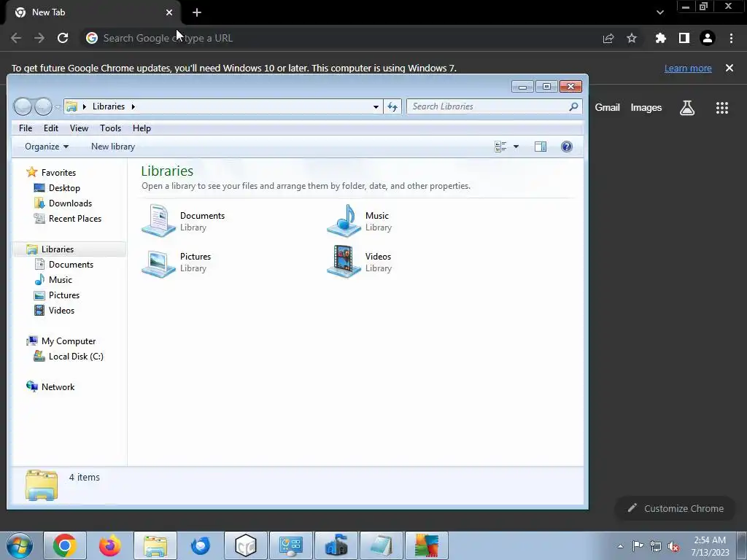Image resolution: width=747 pixels, height=560 pixels.
Task: Expand the arrow after Libraries in address bar
Action: click(133, 106)
